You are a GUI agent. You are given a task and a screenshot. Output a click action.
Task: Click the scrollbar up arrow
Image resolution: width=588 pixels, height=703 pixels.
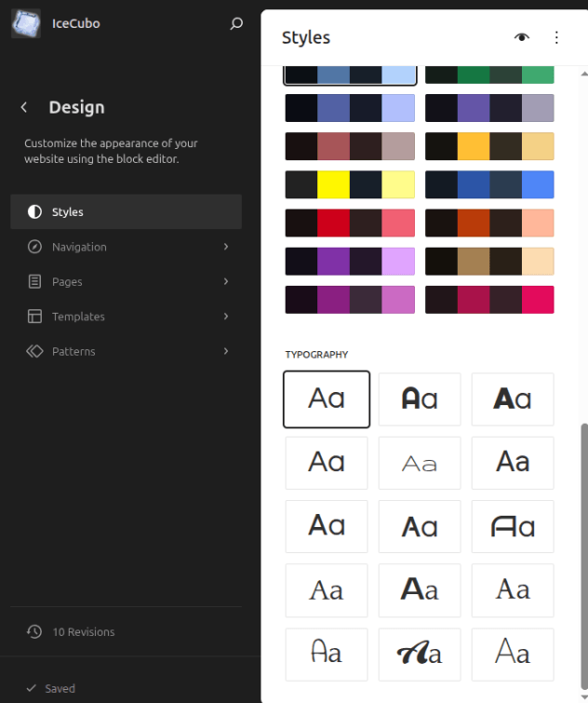[x=584, y=74]
